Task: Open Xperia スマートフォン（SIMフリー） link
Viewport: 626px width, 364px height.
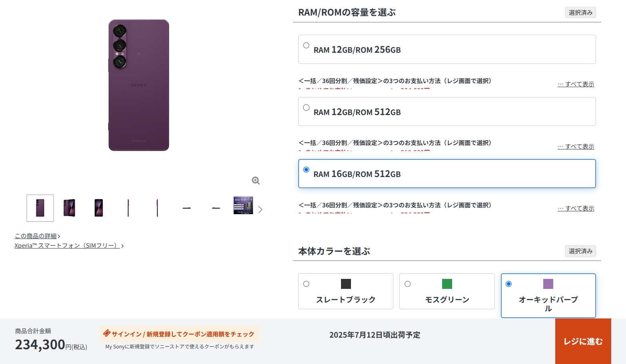Action: click(x=69, y=246)
